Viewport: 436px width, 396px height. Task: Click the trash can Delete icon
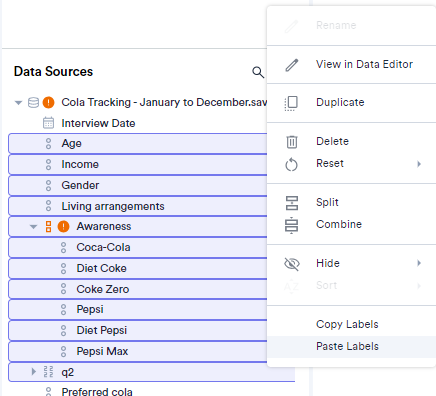292,142
